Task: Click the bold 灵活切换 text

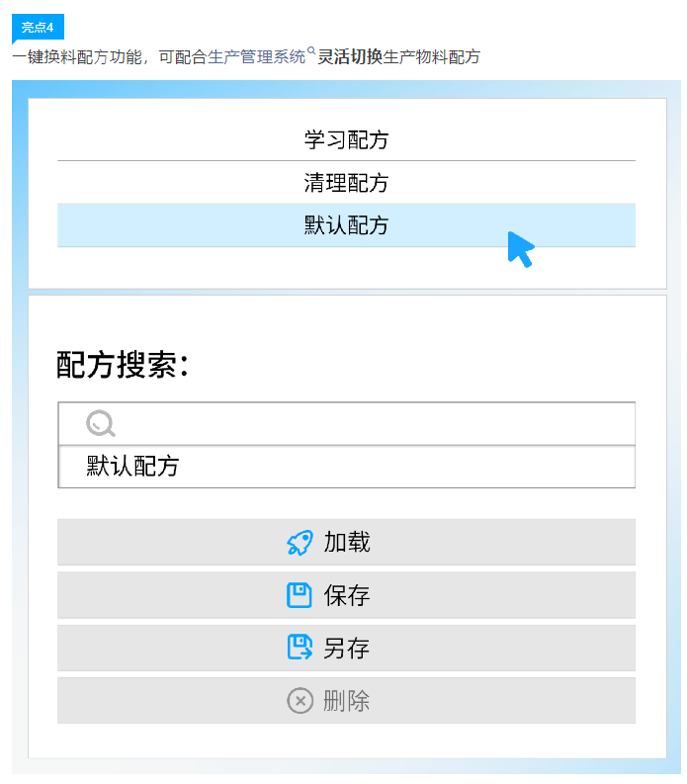Action: coord(350,57)
